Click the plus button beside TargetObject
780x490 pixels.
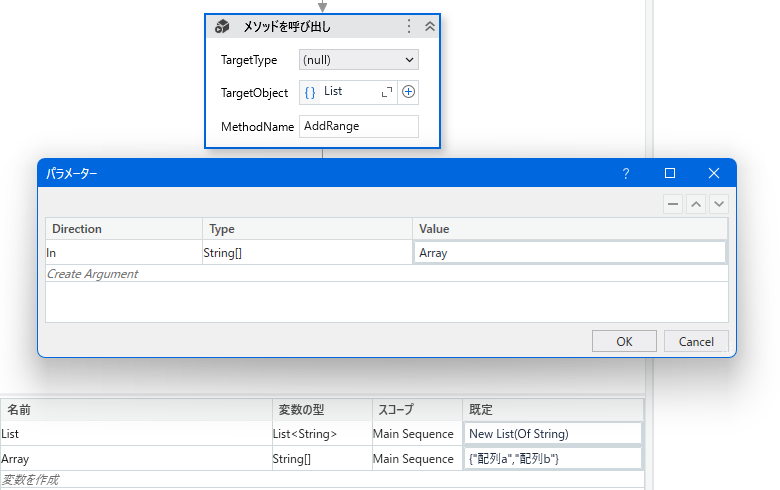click(x=408, y=92)
